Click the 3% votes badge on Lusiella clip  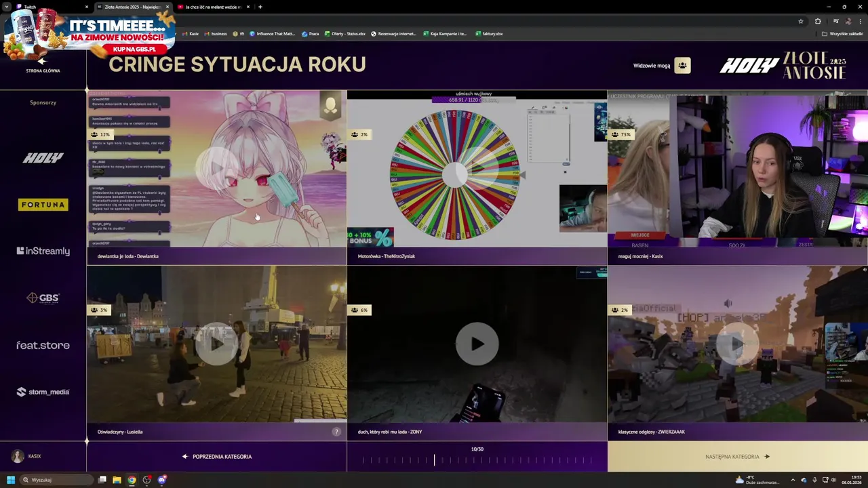pyautogui.click(x=99, y=310)
